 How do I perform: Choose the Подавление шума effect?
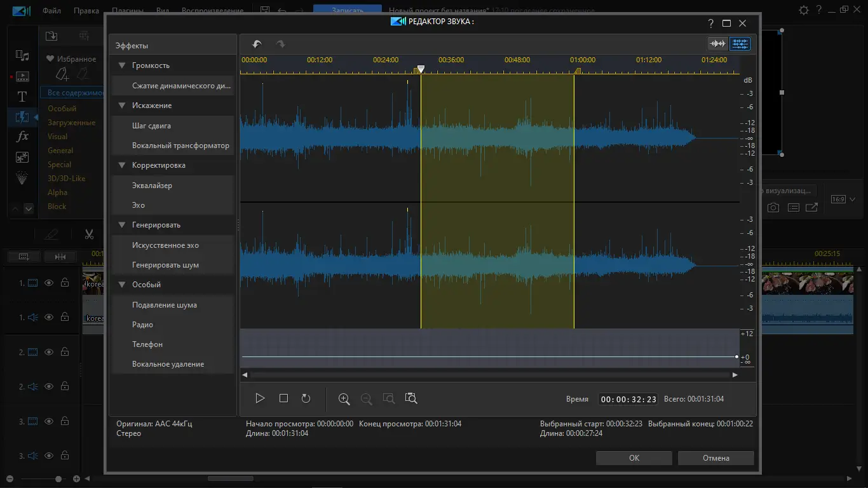pyautogui.click(x=164, y=305)
